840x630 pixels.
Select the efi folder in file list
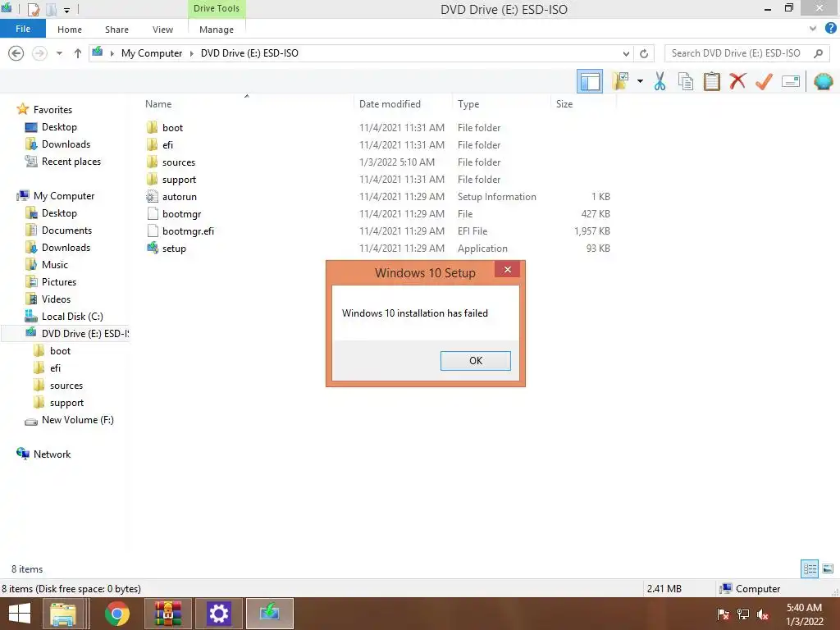(167, 144)
